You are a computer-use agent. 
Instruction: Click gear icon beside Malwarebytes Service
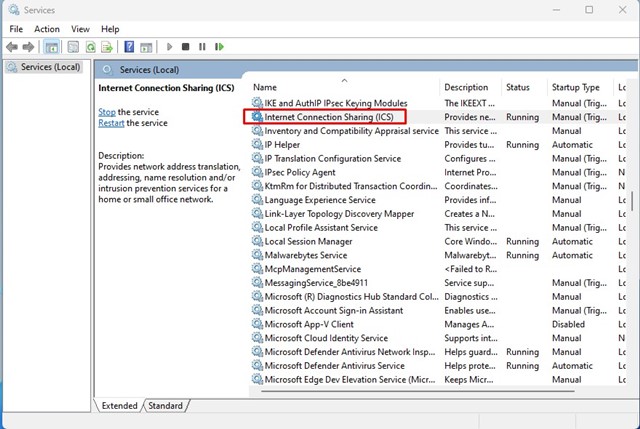click(x=257, y=255)
